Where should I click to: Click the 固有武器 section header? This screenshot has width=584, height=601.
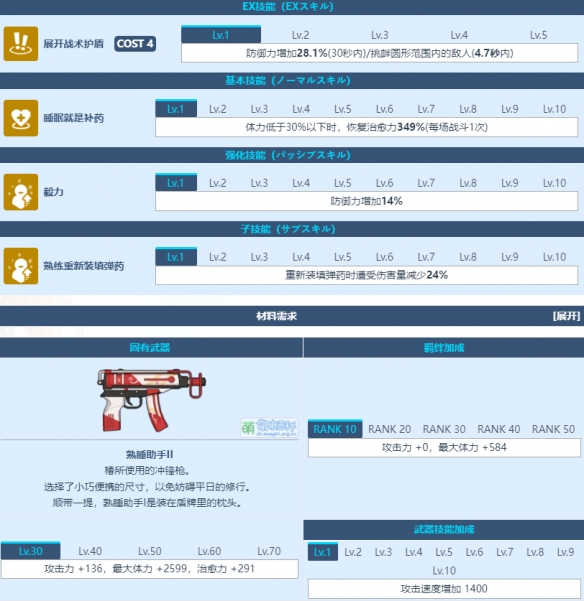(x=149, y=348)
